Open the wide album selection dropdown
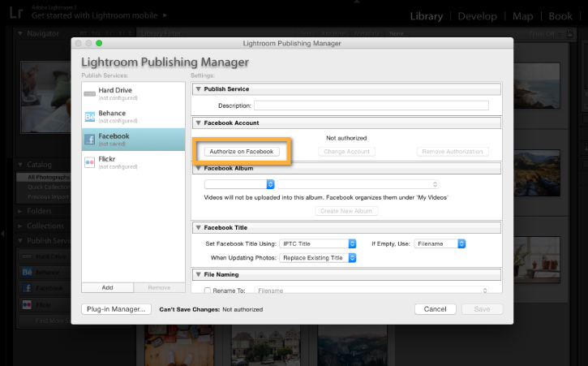 click(358, 184)
